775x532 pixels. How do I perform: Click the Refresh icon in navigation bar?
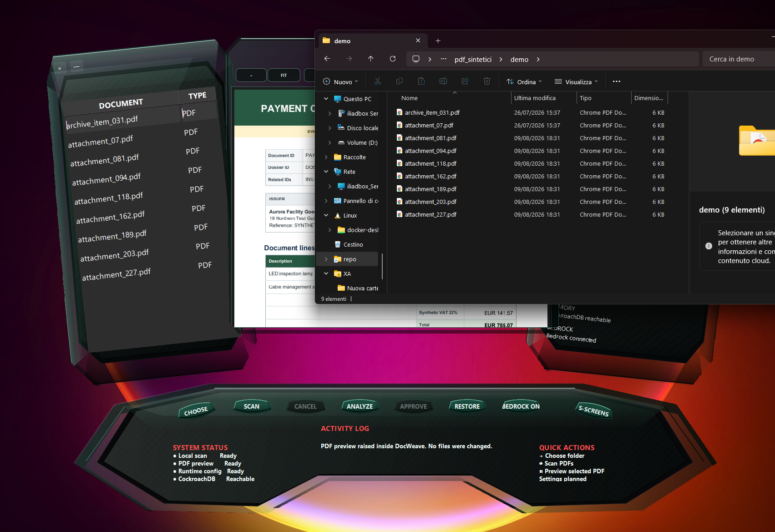[x=393, y=59]
